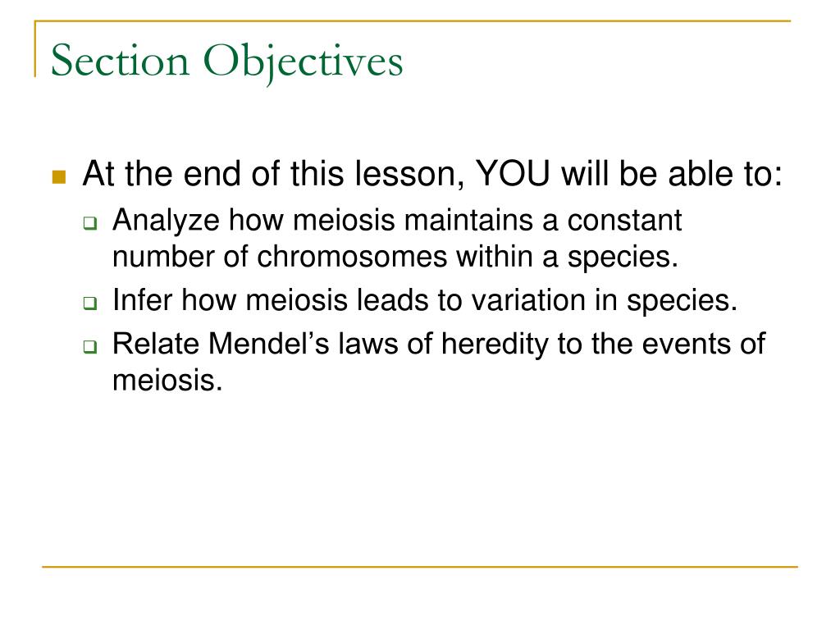Viewport: 840px width, 630px height.
Task: Click the yellow square bullet before "At the end"
Action: click(59, 177)
